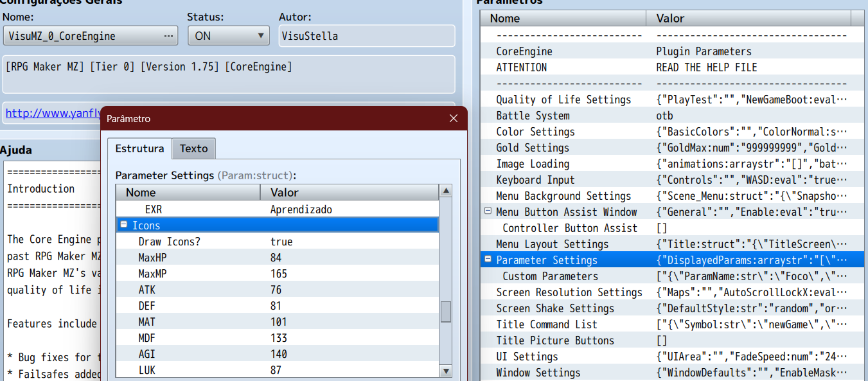Select the Keyboard Input row
This screenshot has height=381, width=868.
coord(672,180)
